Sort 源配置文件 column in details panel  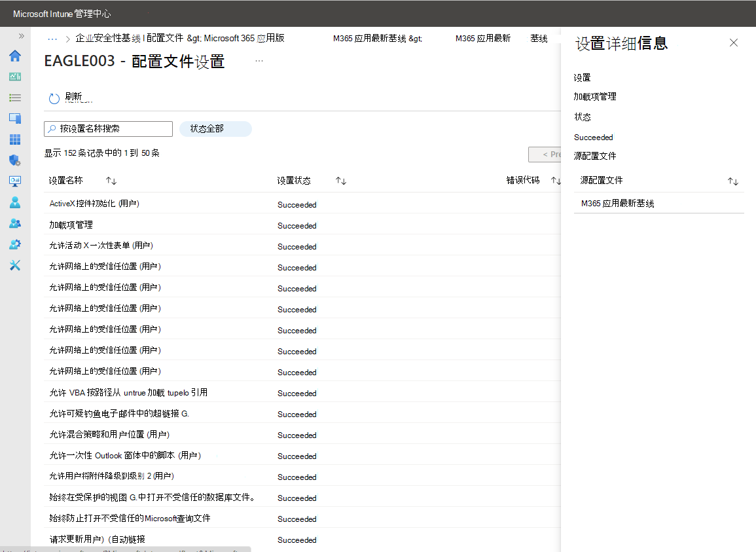click(x=733, y=181)
